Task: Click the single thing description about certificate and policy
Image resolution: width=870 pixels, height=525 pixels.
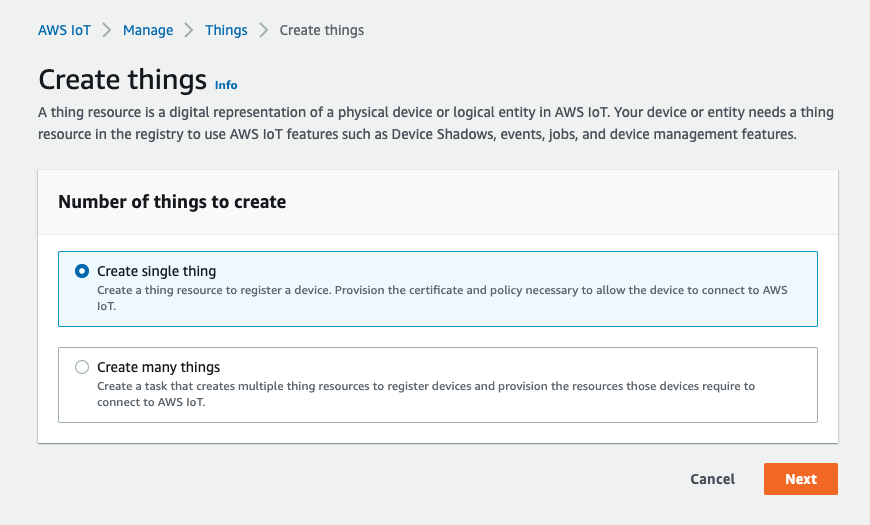Action: tap(442, 298)
